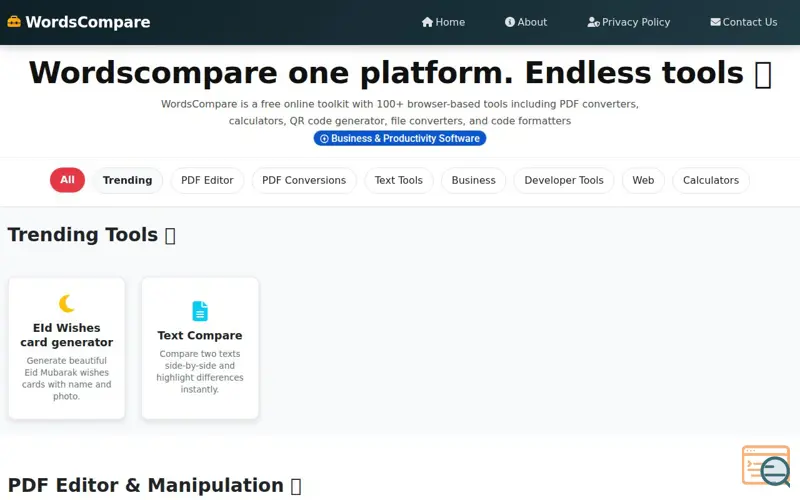Click the Contact Us envelope icon

pos(715,22)
